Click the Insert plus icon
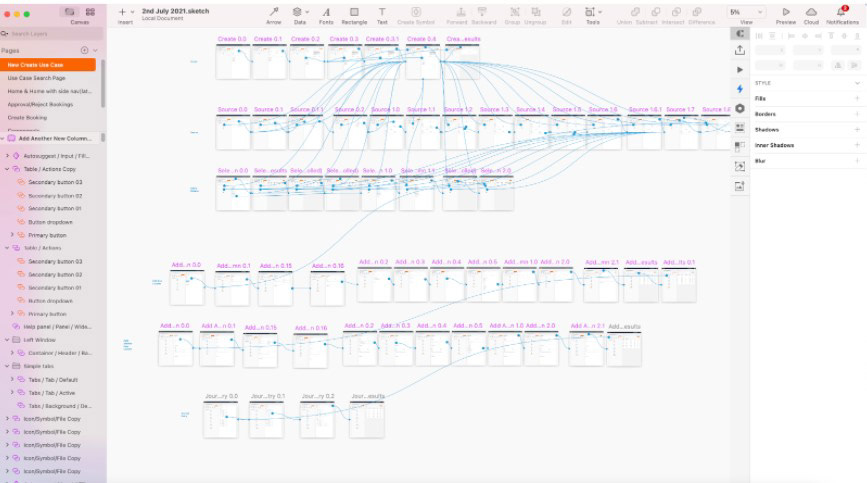Image resolution: width=867 pixels, height=483 pixels. click(122, 12)
